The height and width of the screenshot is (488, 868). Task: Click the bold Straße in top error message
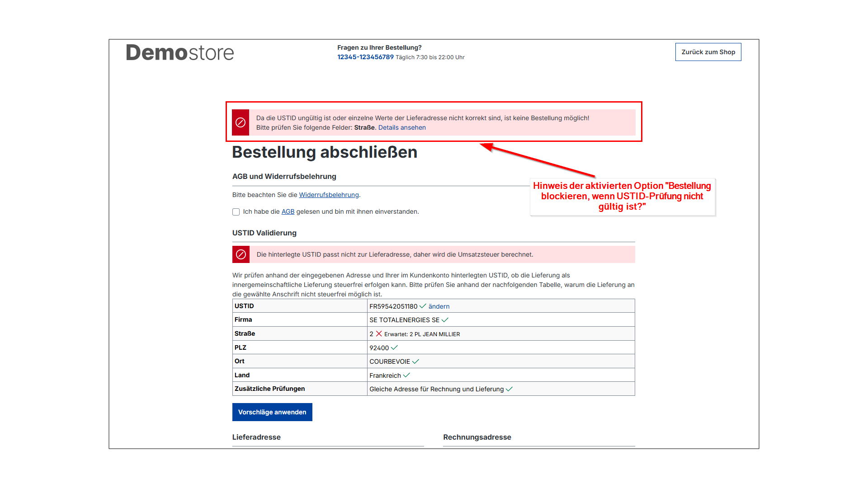[364, 127]
